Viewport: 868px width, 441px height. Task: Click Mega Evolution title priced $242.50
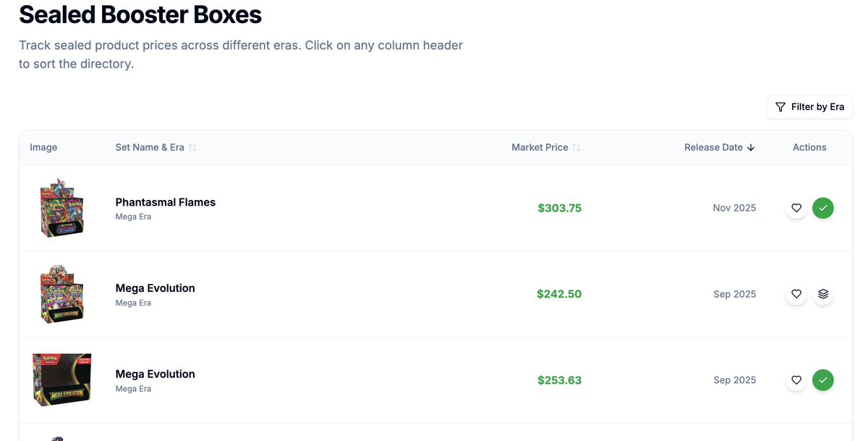click(x=156, y=288)
